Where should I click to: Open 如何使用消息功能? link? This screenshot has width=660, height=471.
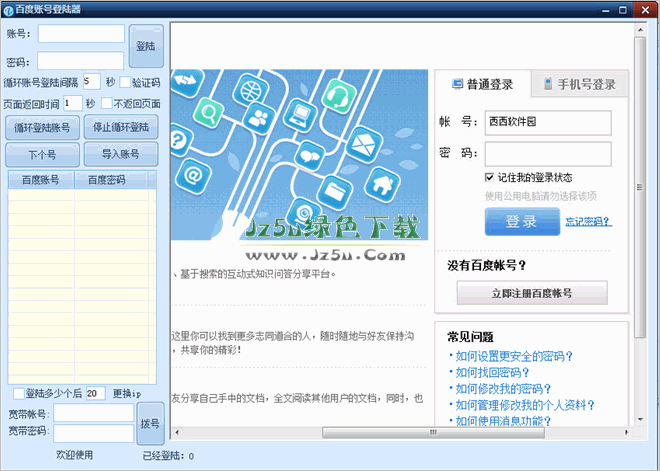click(503, 421)
